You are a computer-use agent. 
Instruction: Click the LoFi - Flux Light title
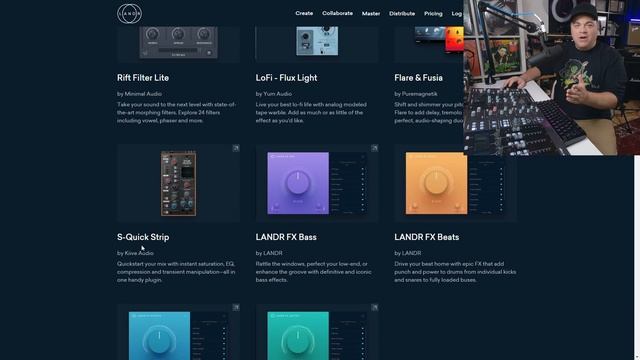tap(286, 78)
